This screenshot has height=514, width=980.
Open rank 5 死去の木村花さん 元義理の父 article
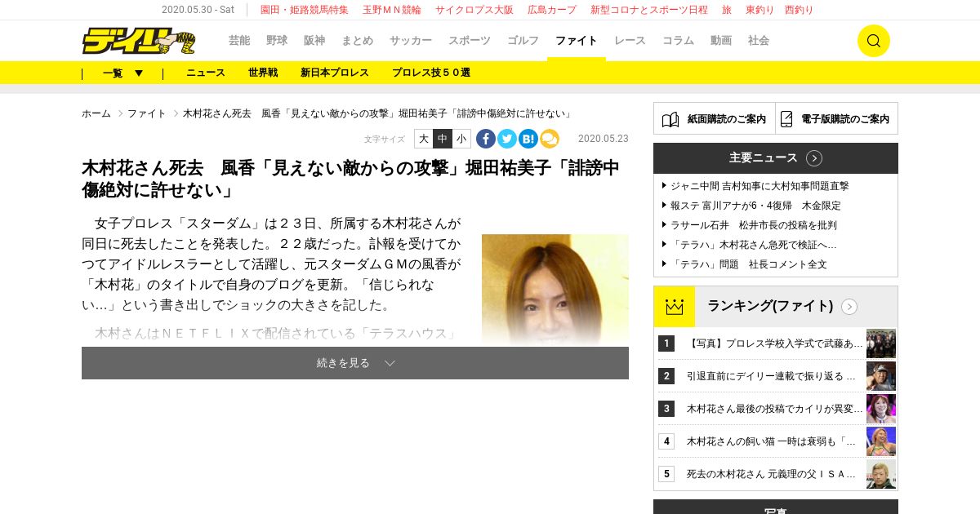coord(772,474)
